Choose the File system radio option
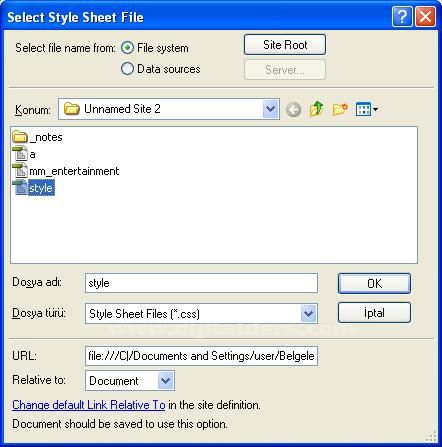This screenshot has height=447, width=442. point(127,48)
